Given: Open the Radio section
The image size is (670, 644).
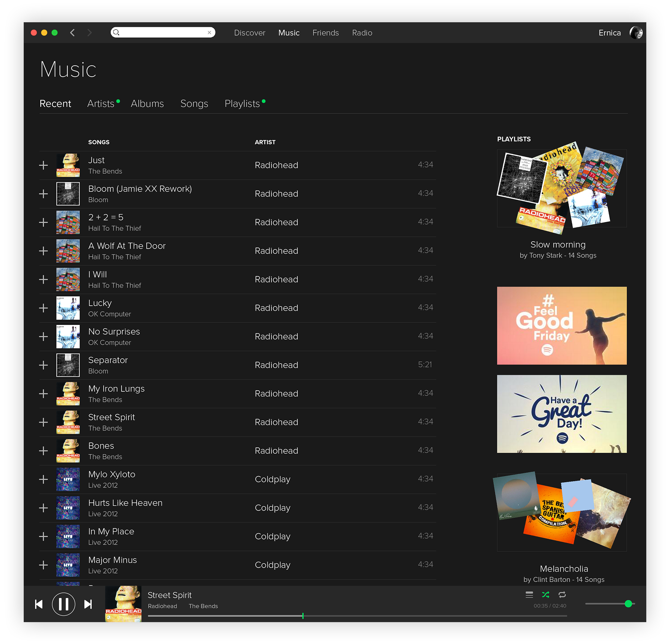Looking at the screenshot, I should 362,33.
